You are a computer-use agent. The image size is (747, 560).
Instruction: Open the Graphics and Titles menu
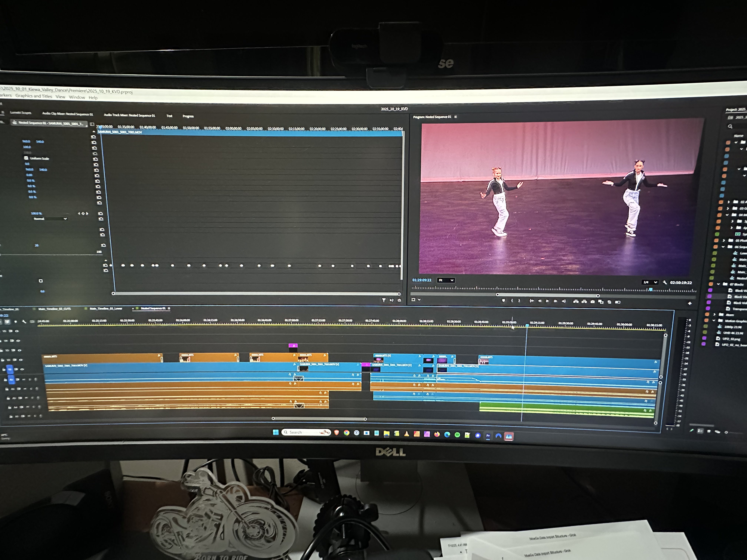(x=34, y=96)
